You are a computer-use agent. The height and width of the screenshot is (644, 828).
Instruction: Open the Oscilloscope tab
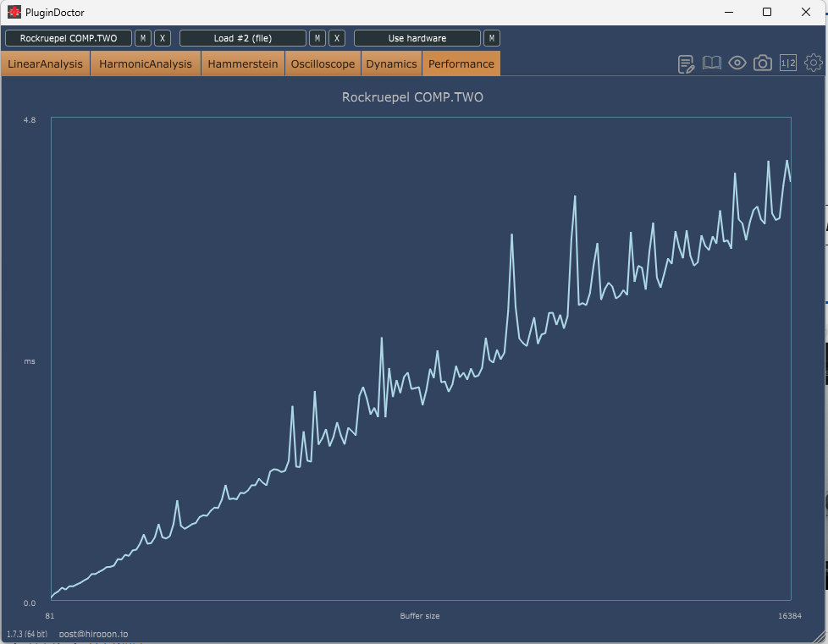323,63
